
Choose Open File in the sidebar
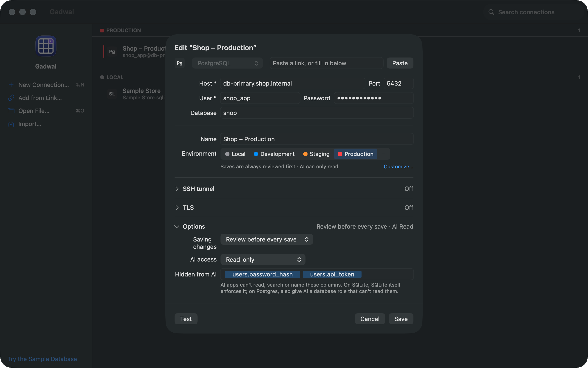point(46,111)
